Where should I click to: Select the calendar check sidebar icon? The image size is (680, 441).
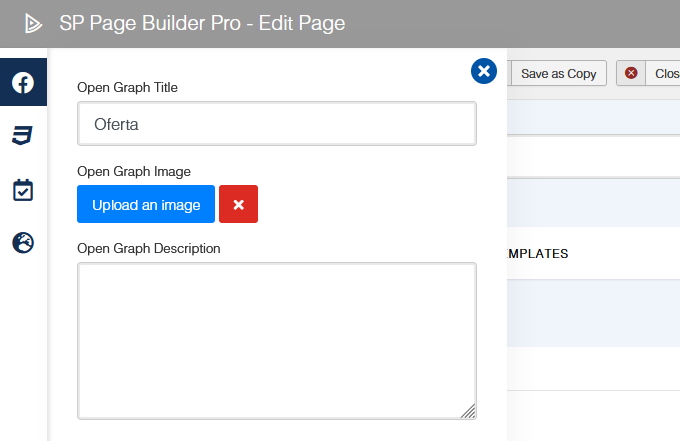click(23, 190)
